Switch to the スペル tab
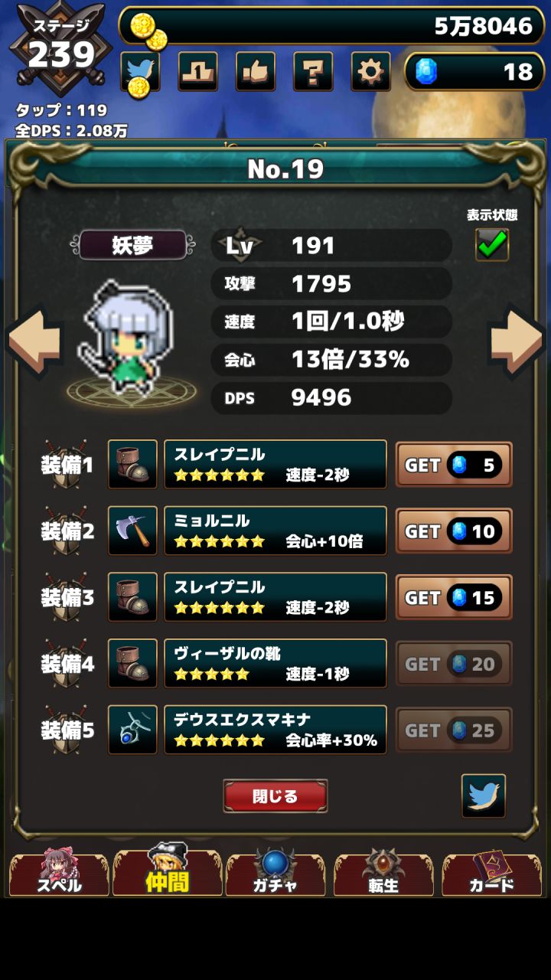 click(x=59, y=873)
